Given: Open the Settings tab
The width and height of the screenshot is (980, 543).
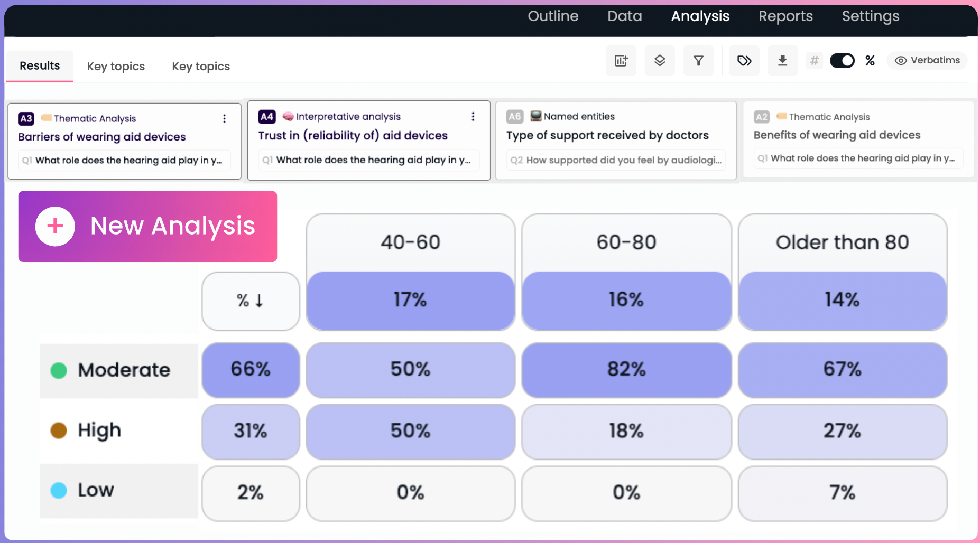Looking at the screenshot, I should (870, 16).
